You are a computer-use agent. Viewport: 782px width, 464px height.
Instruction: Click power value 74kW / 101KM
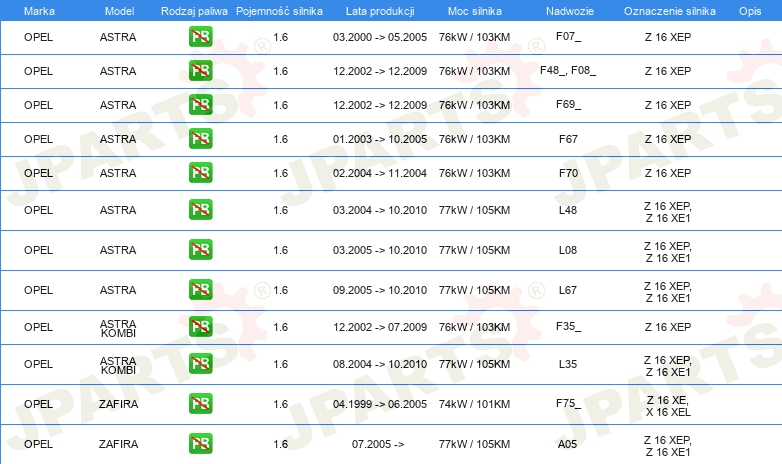[474, 404]
